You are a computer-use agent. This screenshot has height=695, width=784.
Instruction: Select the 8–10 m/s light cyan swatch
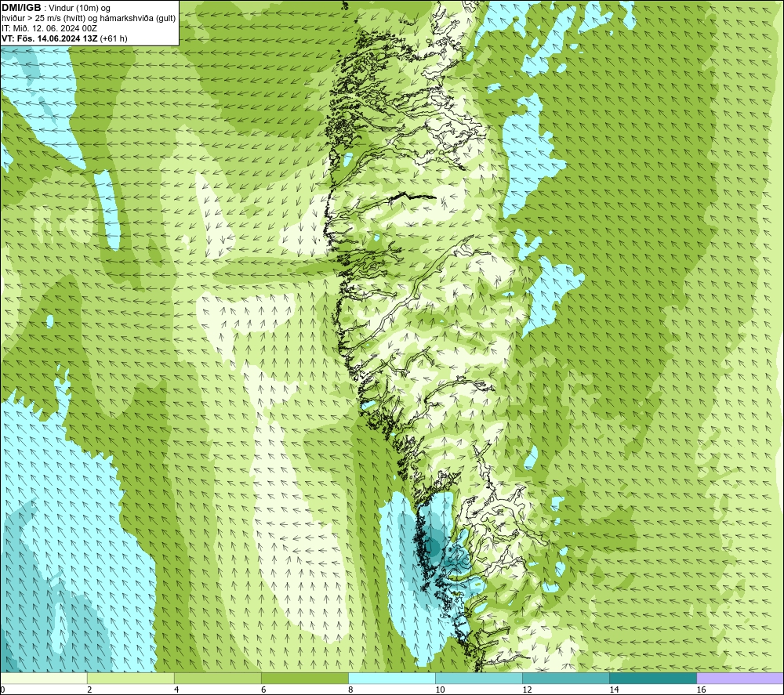pos(392,678)
